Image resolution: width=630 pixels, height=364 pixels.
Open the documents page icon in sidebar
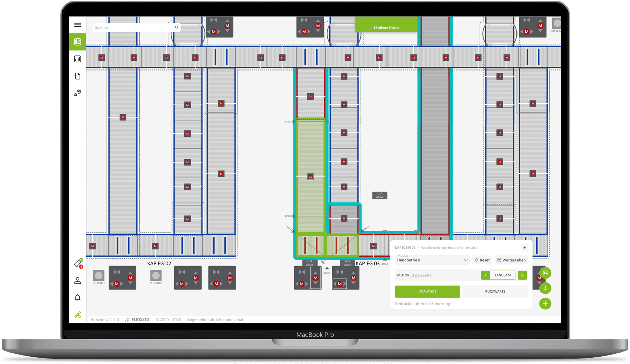coord(78,76)
